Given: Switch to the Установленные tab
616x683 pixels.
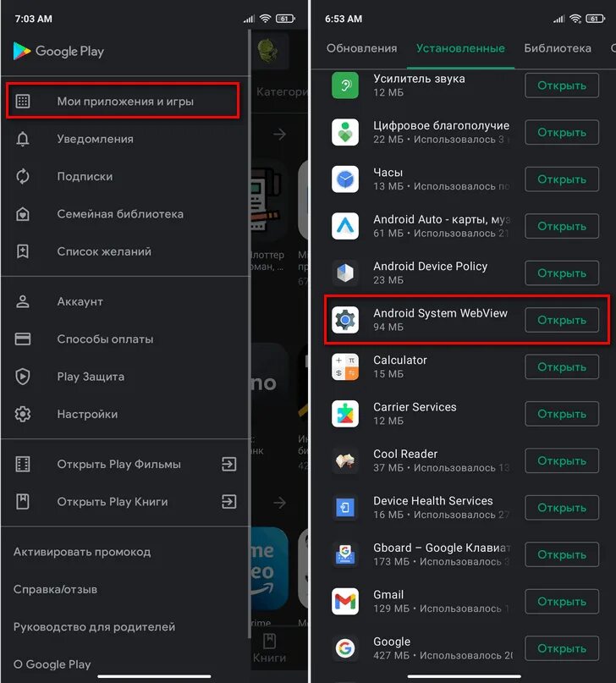Looking at the screenshot, I should [460, 48].
